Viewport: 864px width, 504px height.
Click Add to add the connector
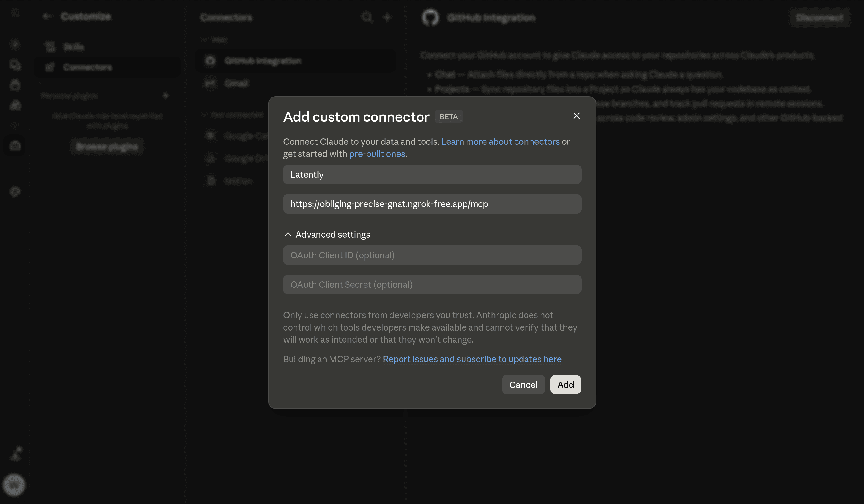click(x=565, y=385)
